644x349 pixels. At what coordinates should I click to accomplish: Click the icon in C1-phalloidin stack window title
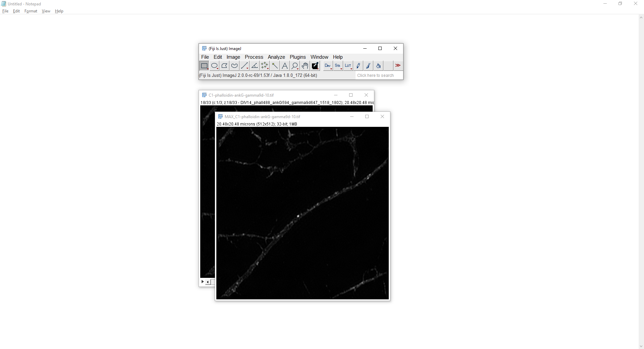point(204,95)
